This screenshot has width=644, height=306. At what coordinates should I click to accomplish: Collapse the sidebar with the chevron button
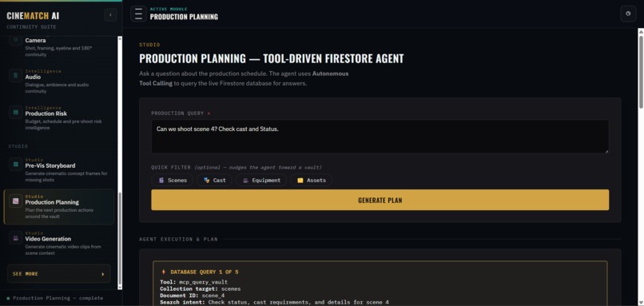110,15
